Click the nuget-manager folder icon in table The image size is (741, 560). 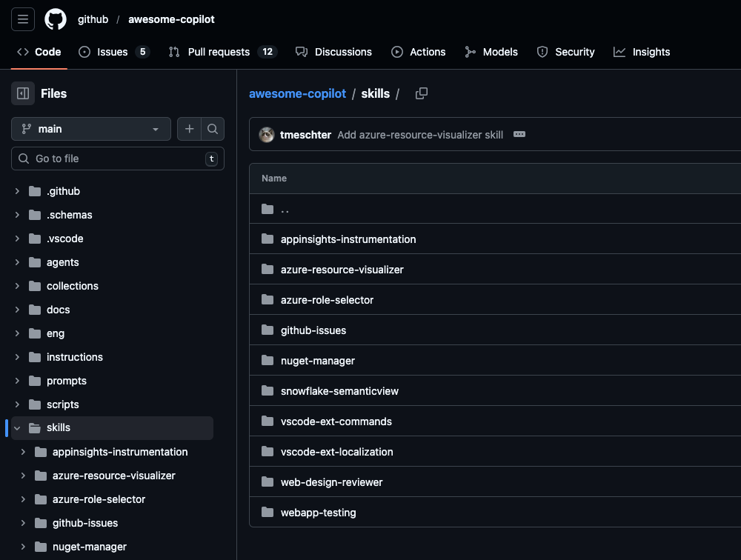(268, 361)
